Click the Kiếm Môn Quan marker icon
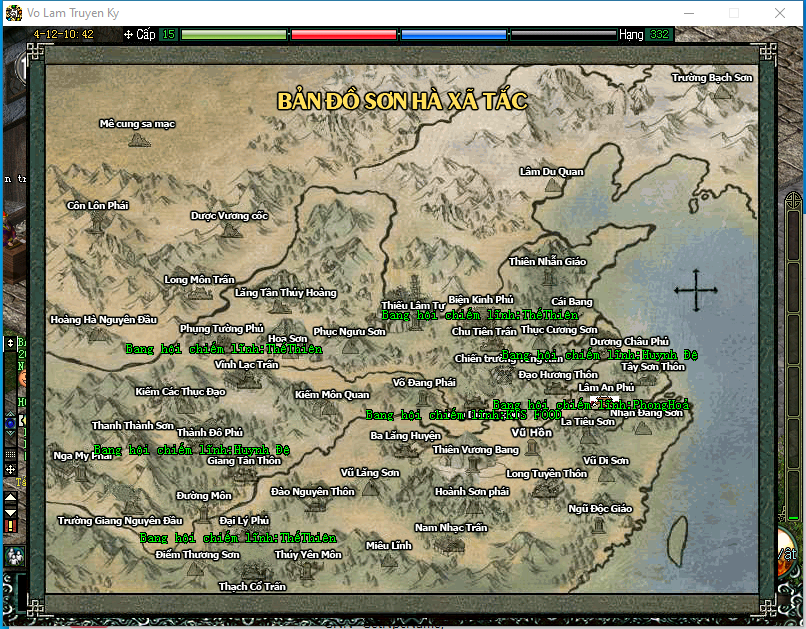The height and width of the screenshot is (629, 806). pyautogui.click(x=329, y=409)
